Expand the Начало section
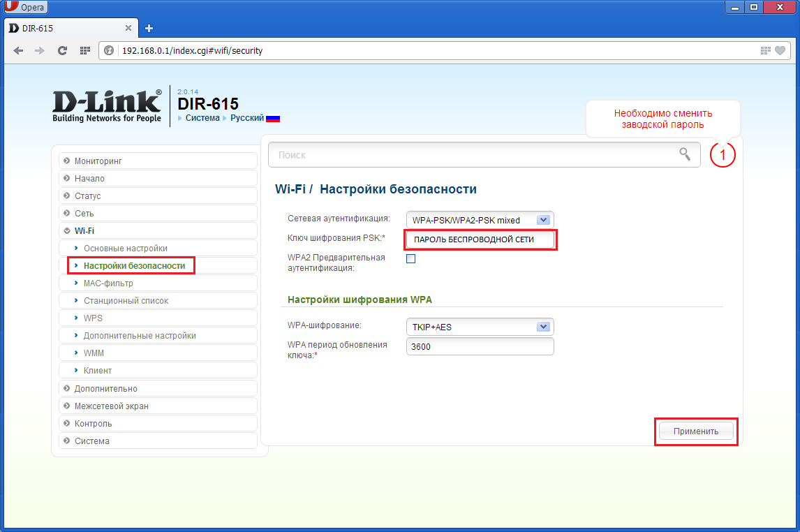This screenshot has width=800, height=532. click(158, 178)
